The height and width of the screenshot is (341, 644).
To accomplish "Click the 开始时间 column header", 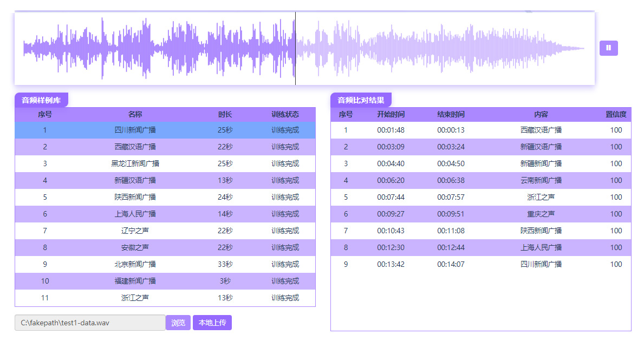I will [391, 115].
